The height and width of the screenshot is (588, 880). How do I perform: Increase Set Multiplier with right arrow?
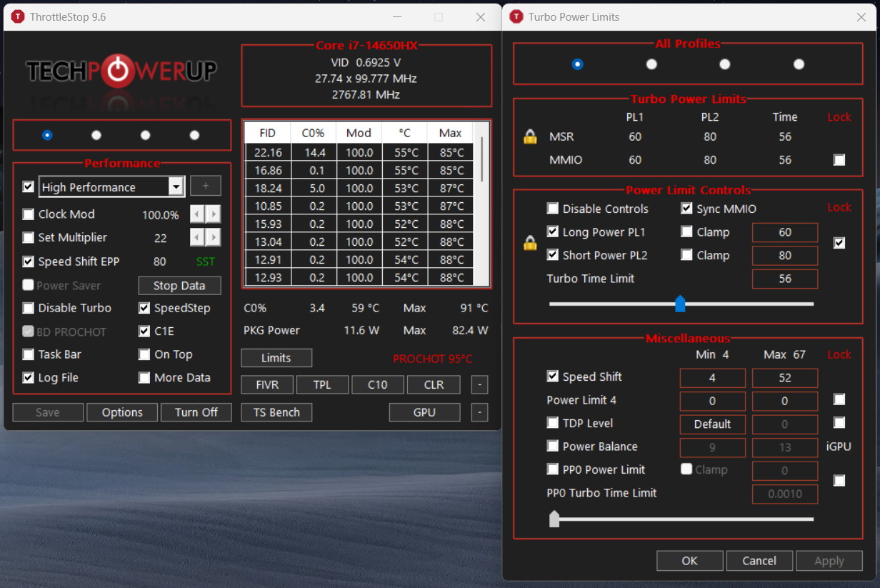tap(213, 237)
